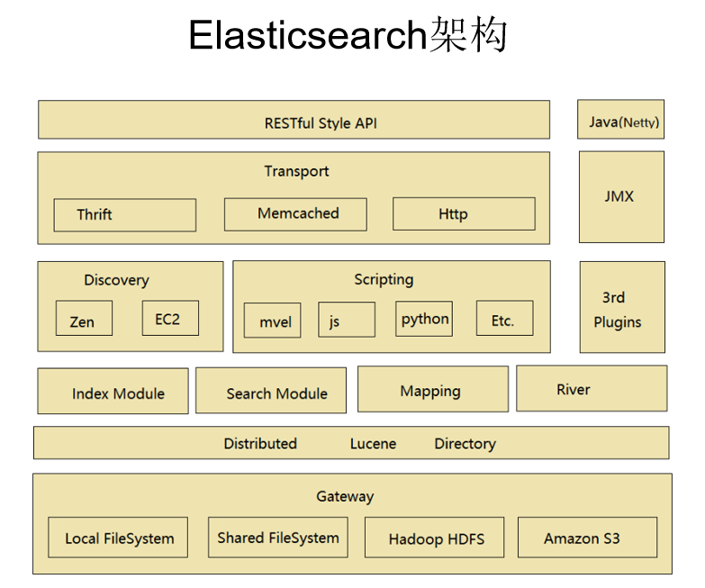The width and height of the screenshot is (705, 588).
Task: Click the Elasticsearch架构 title
Action: point(348,34)
